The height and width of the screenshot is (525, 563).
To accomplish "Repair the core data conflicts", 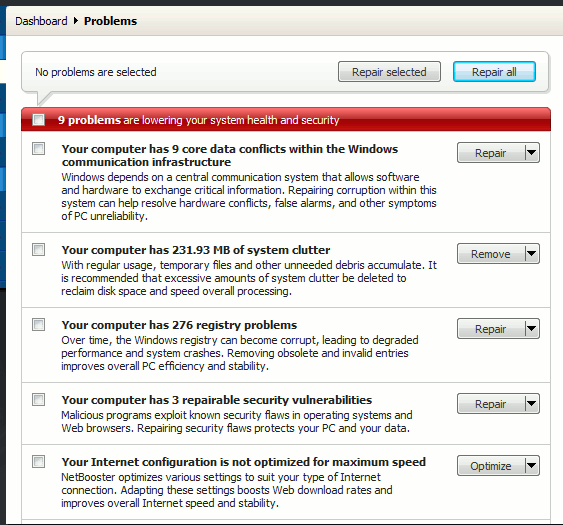I will [491, 153].
